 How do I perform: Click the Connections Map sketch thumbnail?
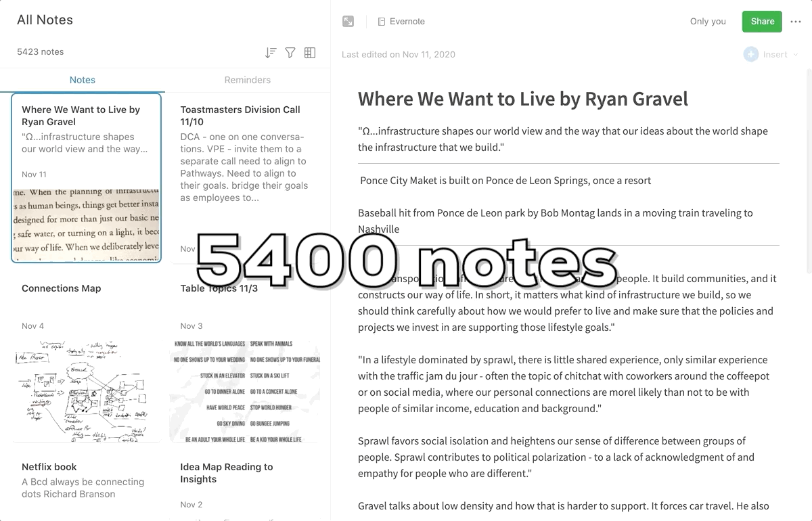tap(87, 391)
